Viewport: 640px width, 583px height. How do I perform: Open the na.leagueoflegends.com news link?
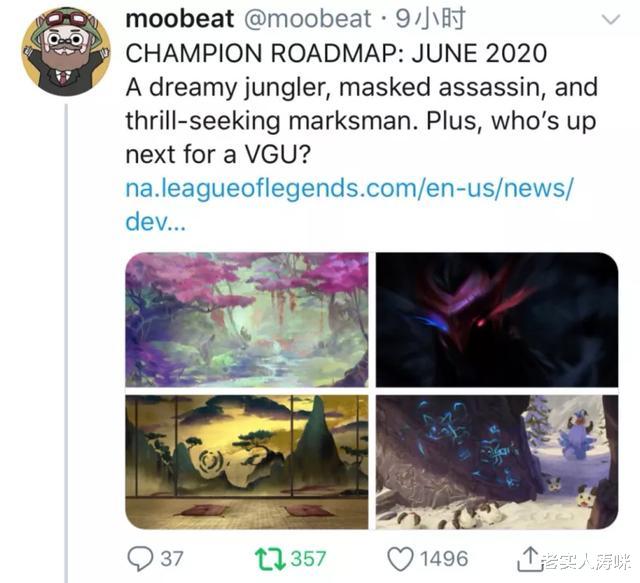pyautogui.click(x=349, y=188)
